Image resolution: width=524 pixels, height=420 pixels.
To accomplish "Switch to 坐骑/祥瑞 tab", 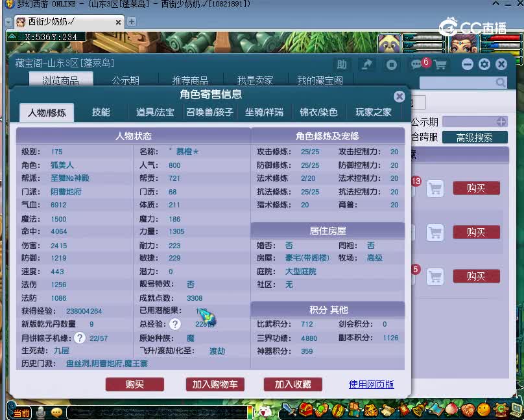I will tap(264, 112).
